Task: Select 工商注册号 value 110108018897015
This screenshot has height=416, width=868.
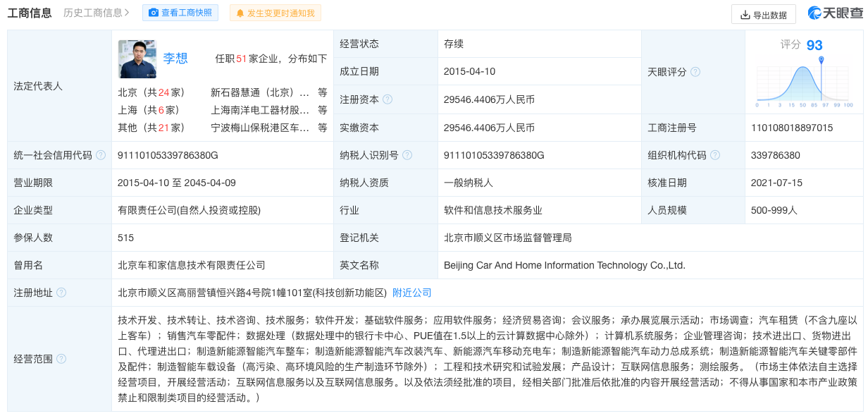Action: coord(792,128)
